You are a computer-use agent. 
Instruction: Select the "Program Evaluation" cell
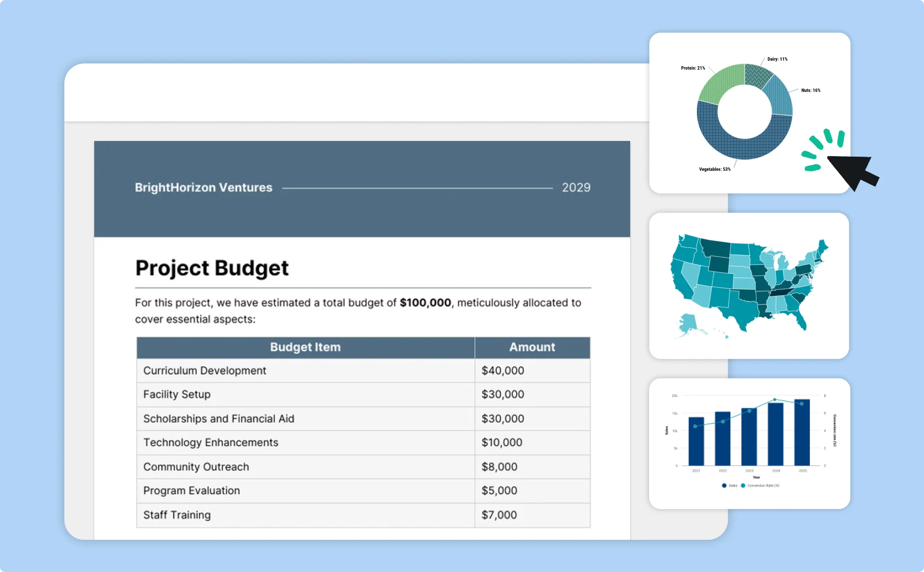pos(305,491)
